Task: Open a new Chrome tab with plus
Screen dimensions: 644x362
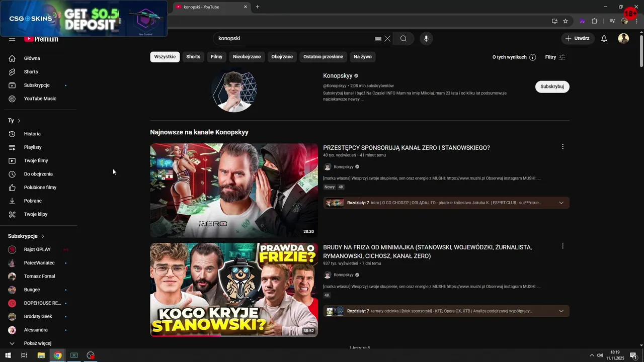Action: point(258,7)
